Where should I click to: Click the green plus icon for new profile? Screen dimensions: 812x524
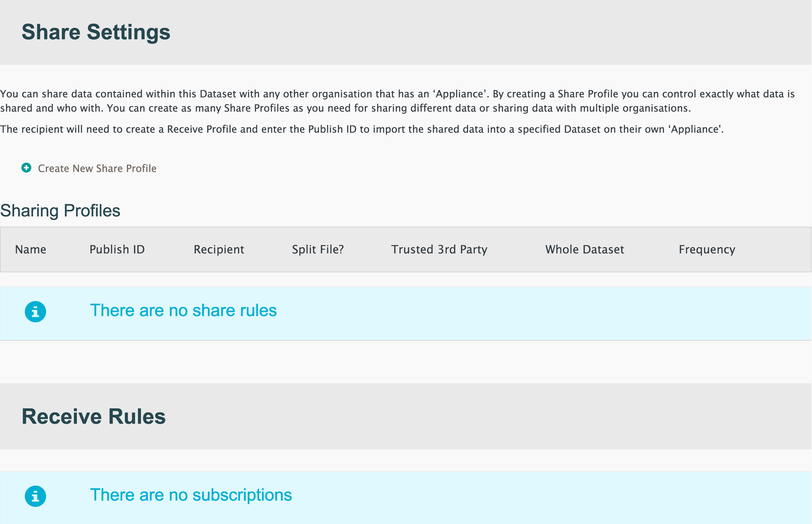pos(26,168)
